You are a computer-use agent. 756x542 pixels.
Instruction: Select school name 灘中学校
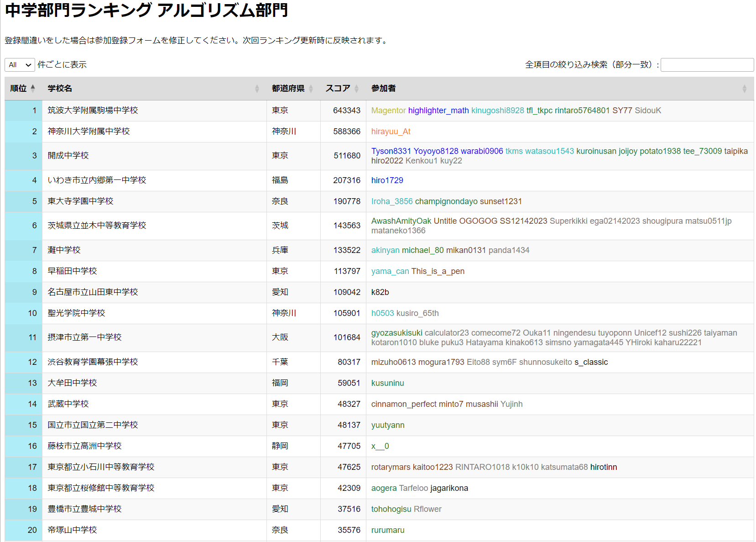[64, 250]
